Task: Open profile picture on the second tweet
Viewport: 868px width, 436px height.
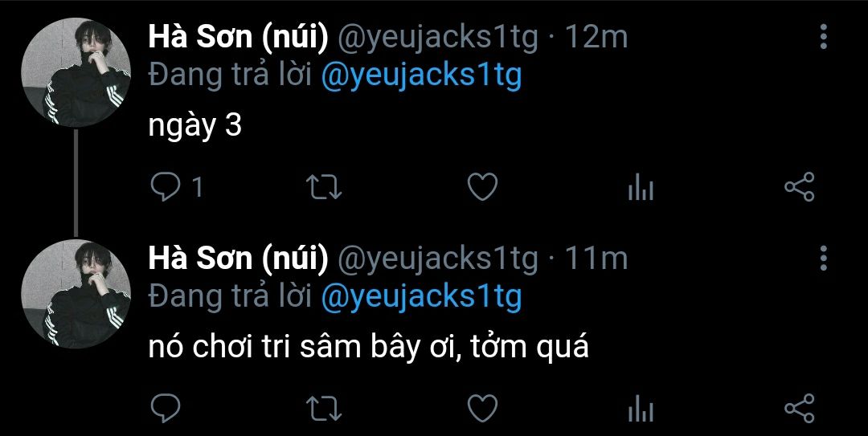Action: click(76, 293)
